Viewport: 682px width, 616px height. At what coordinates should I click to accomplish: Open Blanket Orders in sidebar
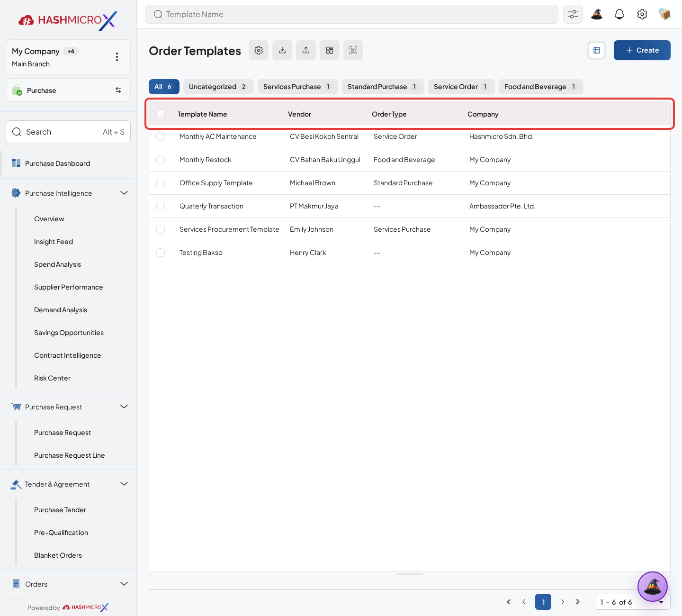[58, 555]
